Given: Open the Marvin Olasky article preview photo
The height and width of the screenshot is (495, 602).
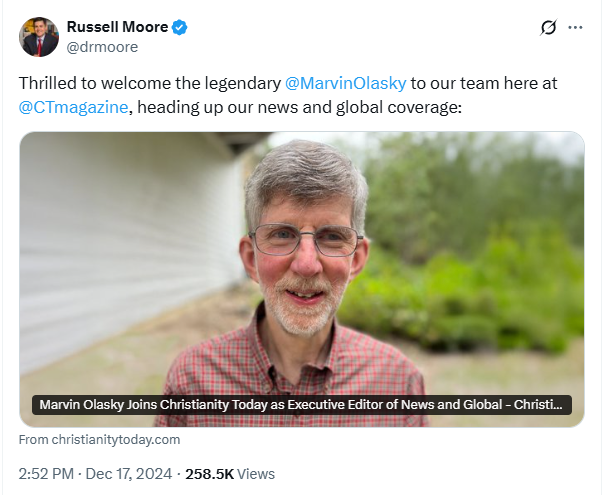Looking at the screenshot, I should 302,260.
